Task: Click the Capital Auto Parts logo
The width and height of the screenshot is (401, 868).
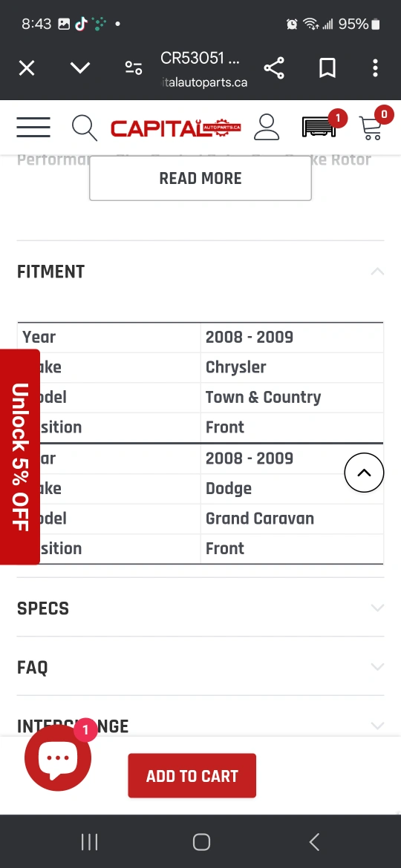Action: (175, 128)
